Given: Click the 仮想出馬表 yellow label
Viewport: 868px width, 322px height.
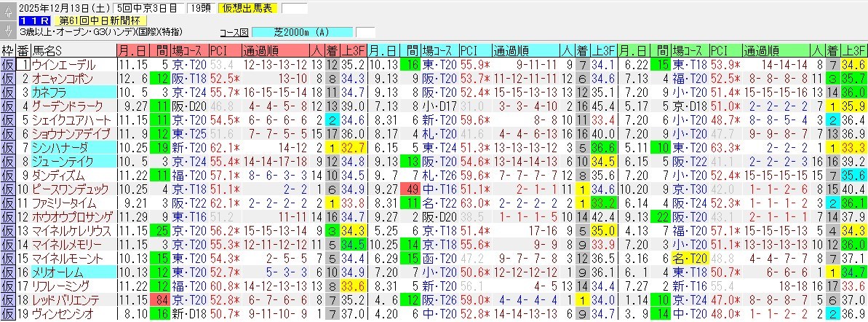Looking at the screenshot, I should 248,9.
